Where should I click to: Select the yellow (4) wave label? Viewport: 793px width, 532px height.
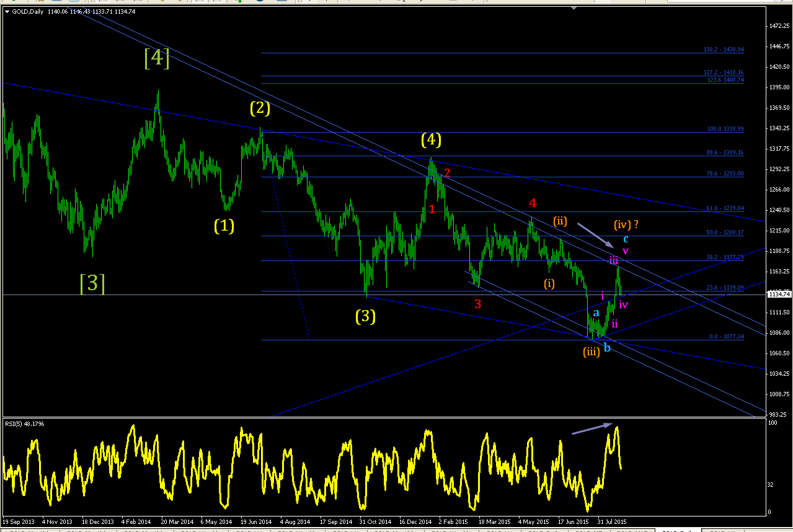point(431,140)
